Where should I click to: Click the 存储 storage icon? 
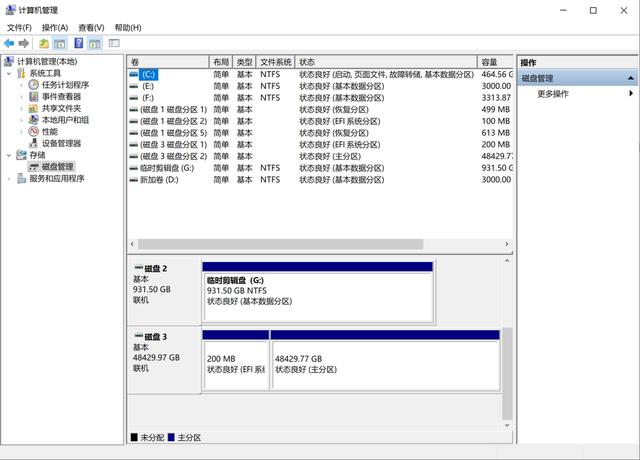click(21, 155)
